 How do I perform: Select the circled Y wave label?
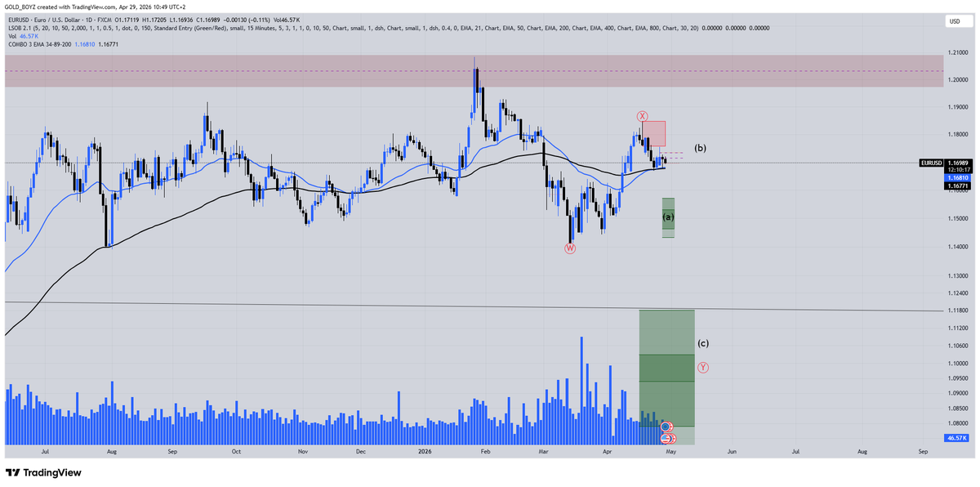703,368
